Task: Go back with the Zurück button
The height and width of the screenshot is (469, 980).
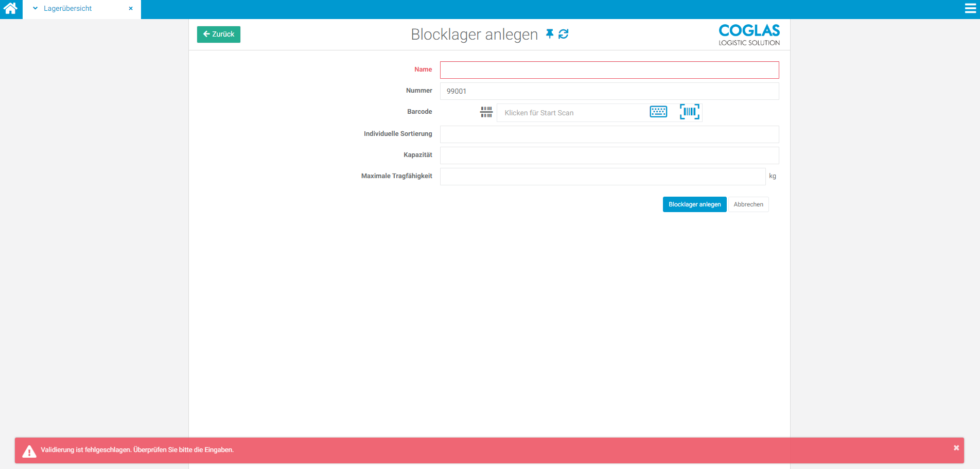Action: coord(219,34)
